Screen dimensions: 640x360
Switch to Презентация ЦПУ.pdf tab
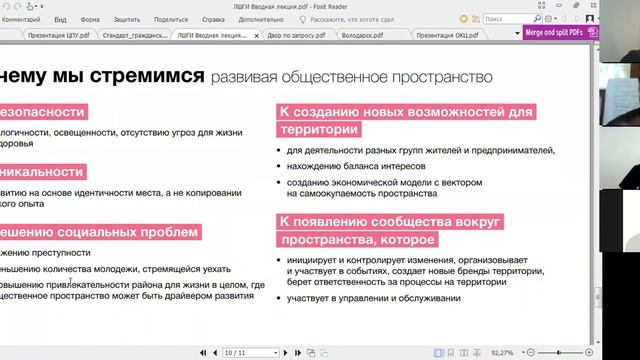[58, 36]
